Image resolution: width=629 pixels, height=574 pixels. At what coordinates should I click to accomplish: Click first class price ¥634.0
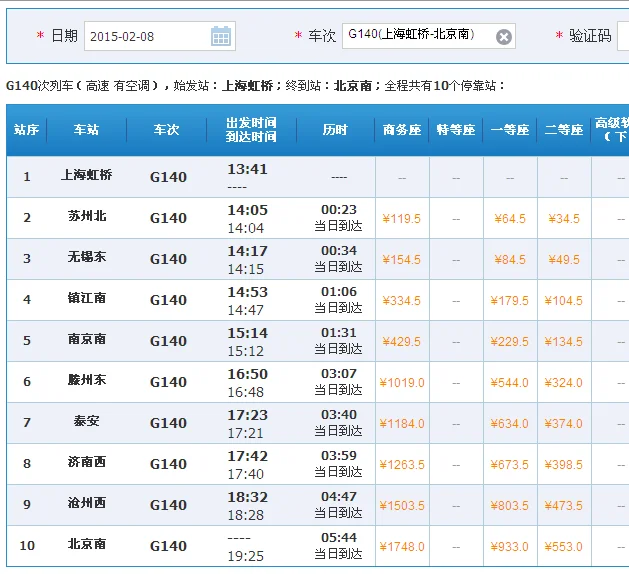pos(509,424)
